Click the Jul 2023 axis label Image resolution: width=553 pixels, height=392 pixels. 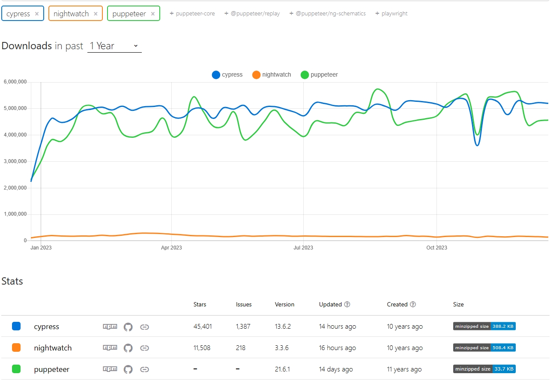pos(303,248)
